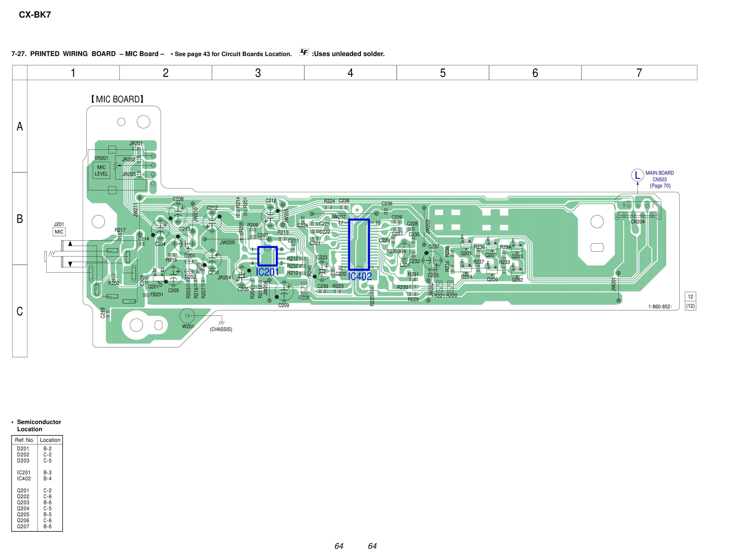Click the (CHASSIS) ground label
The height and width of the screenshot is (560, 745).
(x=221, y=329)
